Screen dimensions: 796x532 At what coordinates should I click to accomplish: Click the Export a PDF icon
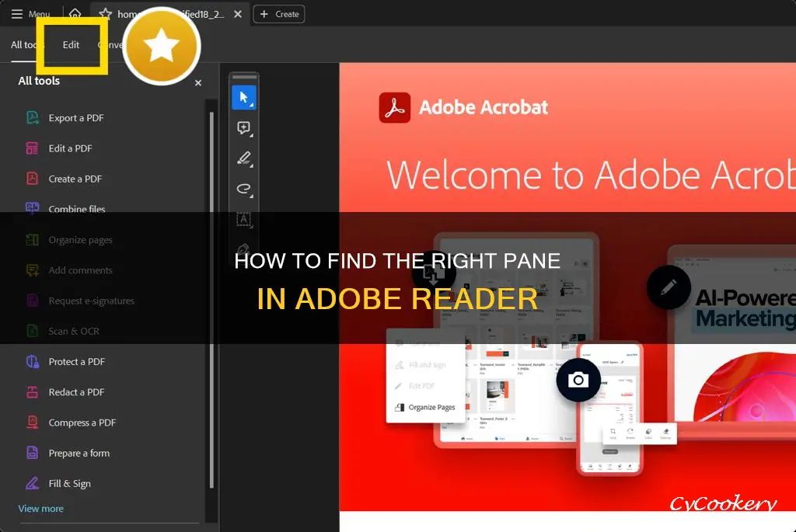[x=32, y=117]
